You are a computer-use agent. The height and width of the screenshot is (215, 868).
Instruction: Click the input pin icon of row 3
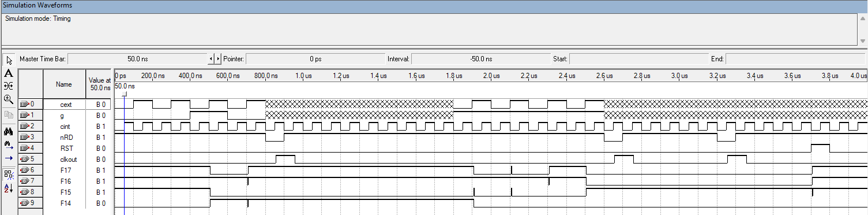pyautogui.click(x=24, y=137)
